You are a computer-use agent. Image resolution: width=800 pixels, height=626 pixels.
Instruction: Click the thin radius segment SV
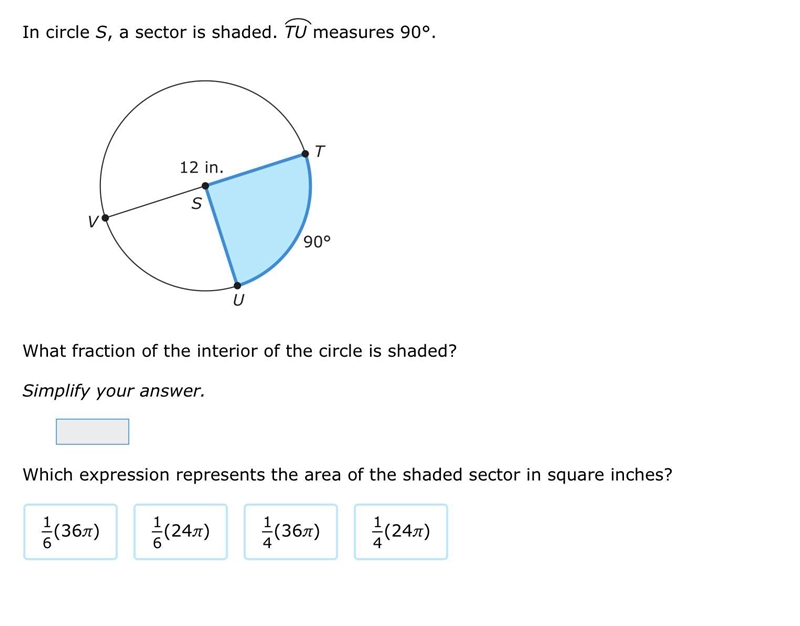click(x=155, y=202)
